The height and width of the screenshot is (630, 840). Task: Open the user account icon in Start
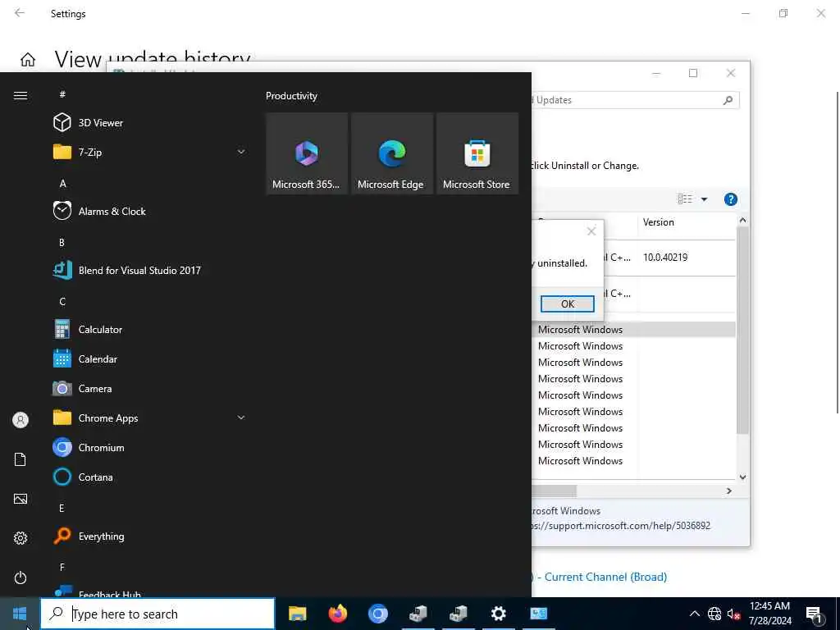coord(21,420)
